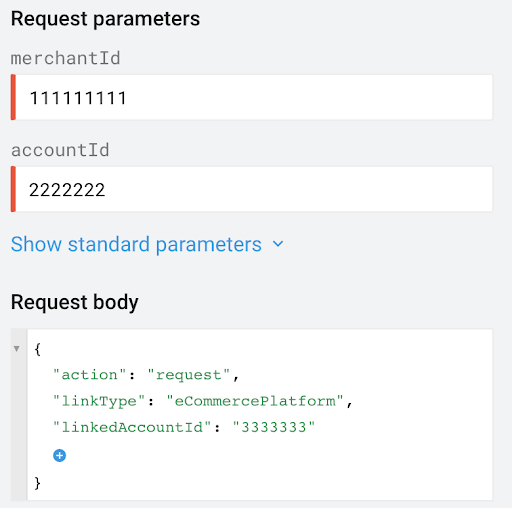Focus the merchantId input field

(x=254, y=97)
